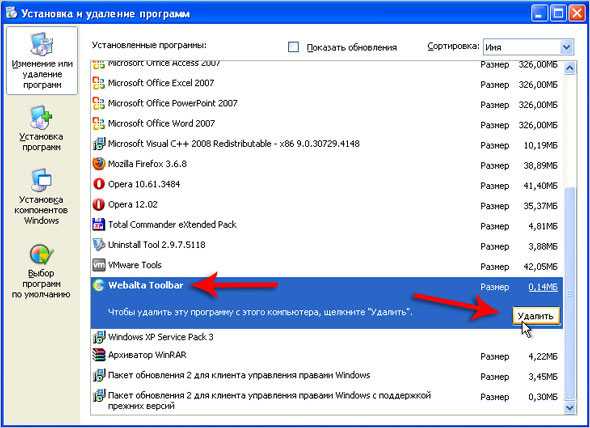
Task: Select the VMware Tools icon
Action: pos(99,265)
